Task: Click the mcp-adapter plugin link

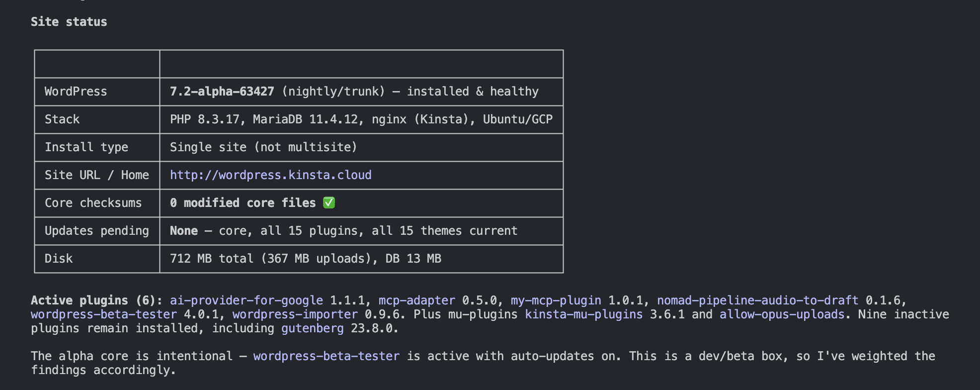Action: pos(417,300)
